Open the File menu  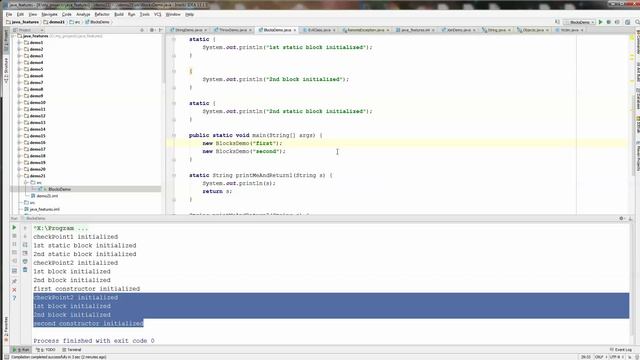click(9, 14)
